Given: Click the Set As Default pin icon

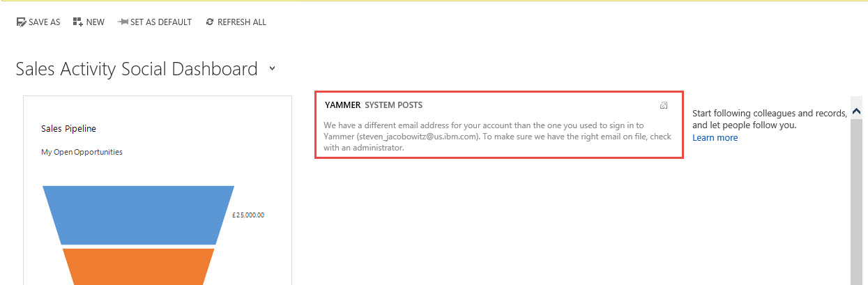Looking at the screenshot, I should coord(123,22).
